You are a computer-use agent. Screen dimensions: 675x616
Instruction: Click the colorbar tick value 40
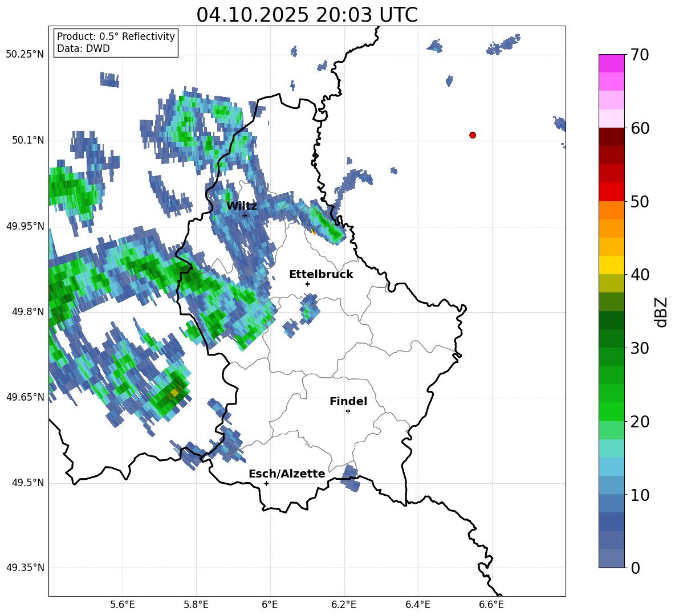[640, 275]
